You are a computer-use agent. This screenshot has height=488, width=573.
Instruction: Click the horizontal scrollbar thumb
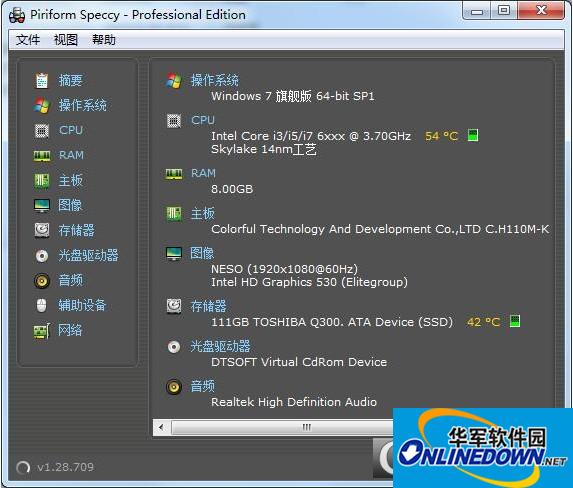(x=282, y=427)
